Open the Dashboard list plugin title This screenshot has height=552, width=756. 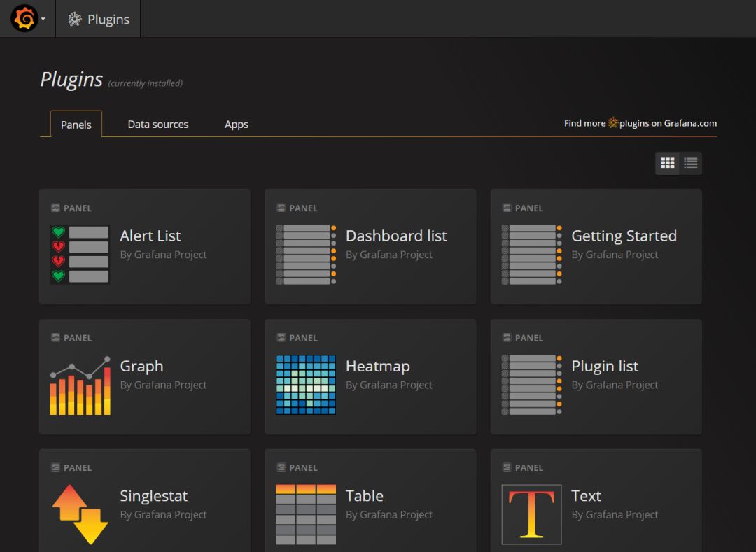pos(396,236)
